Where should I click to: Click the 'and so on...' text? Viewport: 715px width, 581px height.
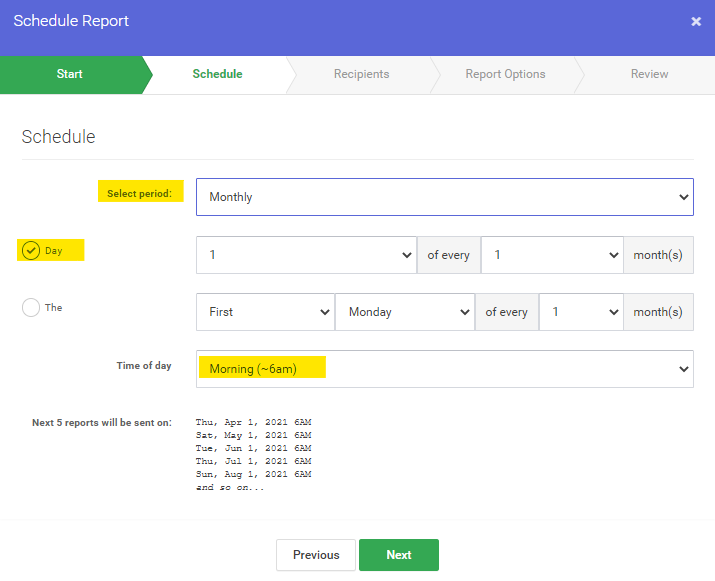[x=230, y=487]
